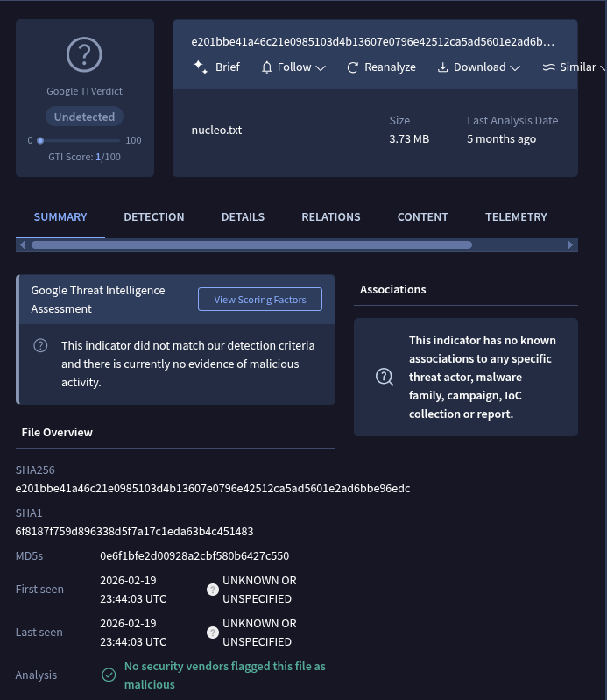607x700 pixels.
Task: Switch to the SUMMARY tab
Action: [60, 217]
